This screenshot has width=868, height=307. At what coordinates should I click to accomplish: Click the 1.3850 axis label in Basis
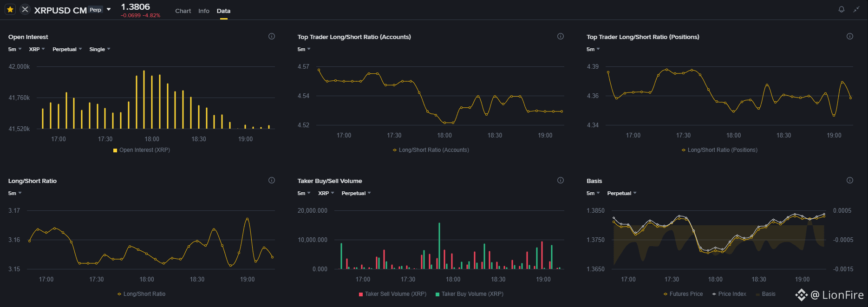[x=595, y=210]
